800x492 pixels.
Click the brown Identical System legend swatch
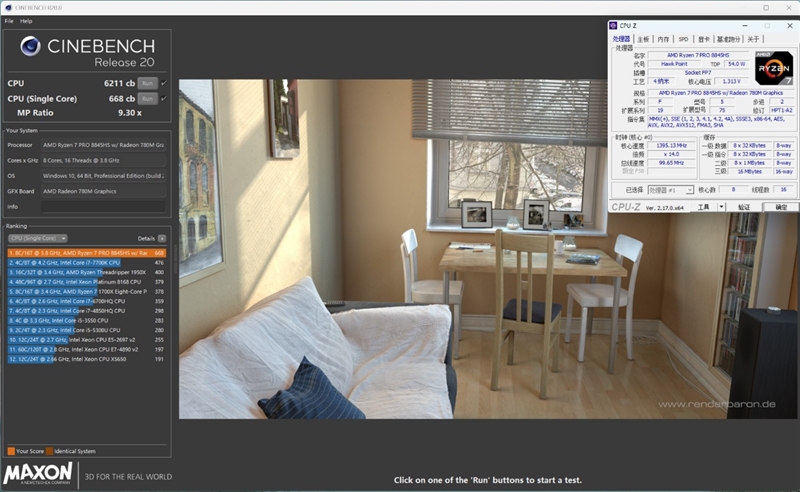[49, 451]
